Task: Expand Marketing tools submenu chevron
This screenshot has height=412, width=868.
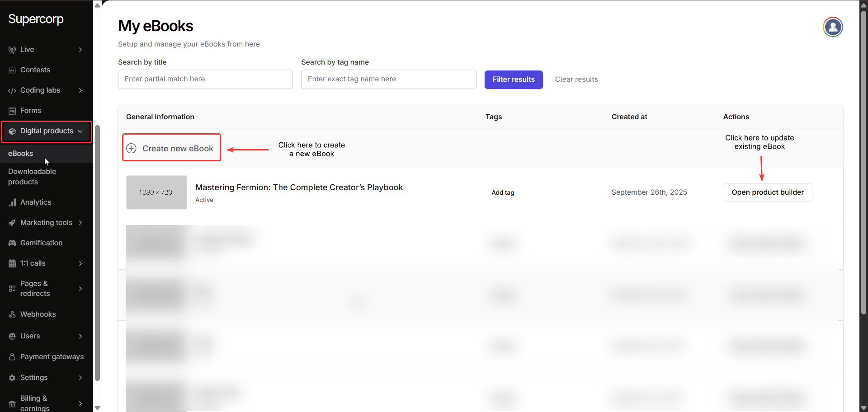Action: pyautogui.click(x=80, y=223)
